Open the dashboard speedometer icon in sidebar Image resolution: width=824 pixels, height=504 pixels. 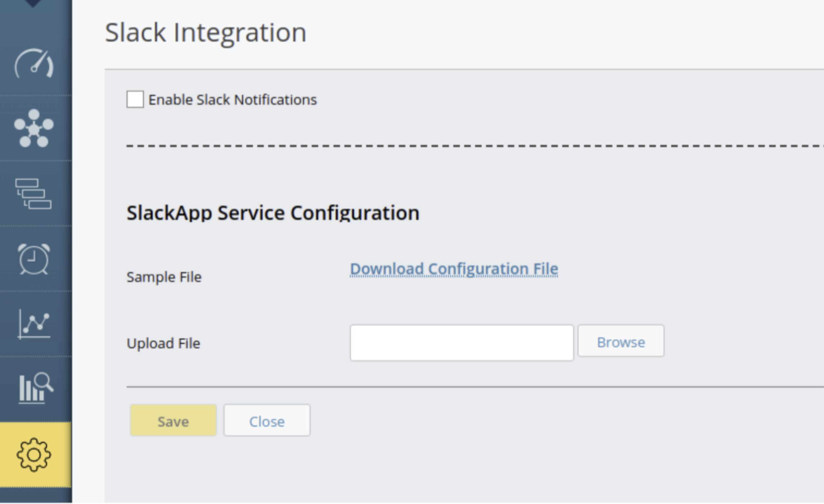tap(34, 63)
